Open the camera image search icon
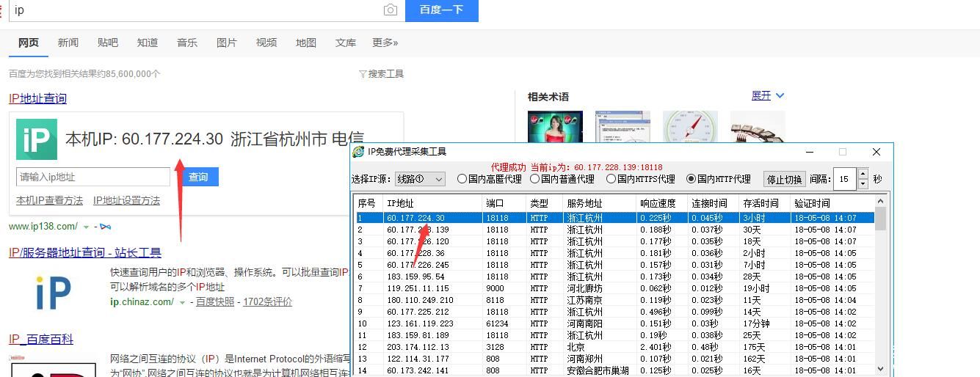 click(x=391, y=10)
